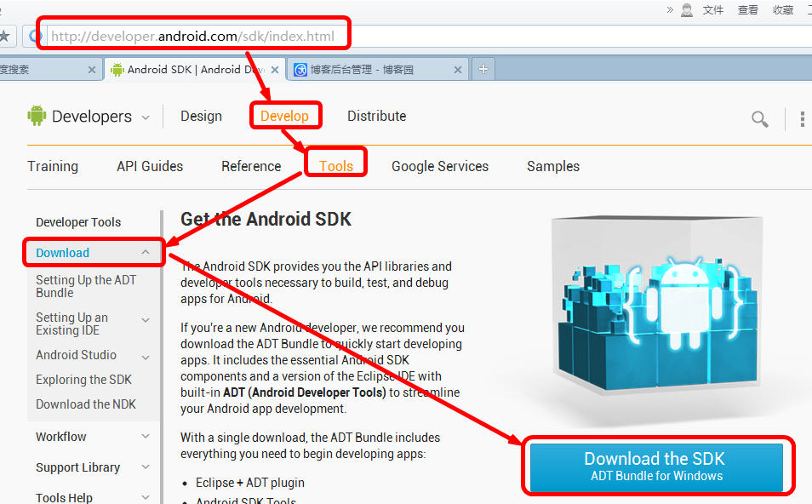This screenshot has height=504, width=812.
Task: Open the three-dot options menu icon
Action: coord(802,118)
